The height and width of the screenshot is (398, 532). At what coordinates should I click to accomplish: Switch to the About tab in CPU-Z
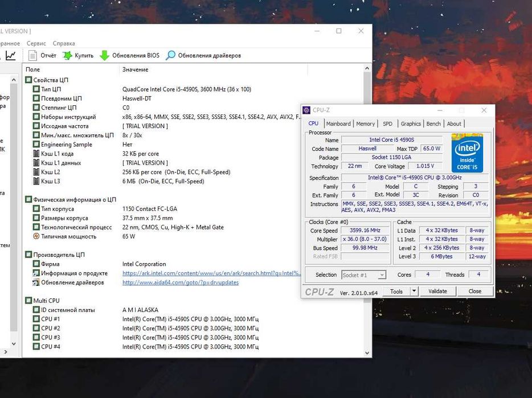coord(454,124)
